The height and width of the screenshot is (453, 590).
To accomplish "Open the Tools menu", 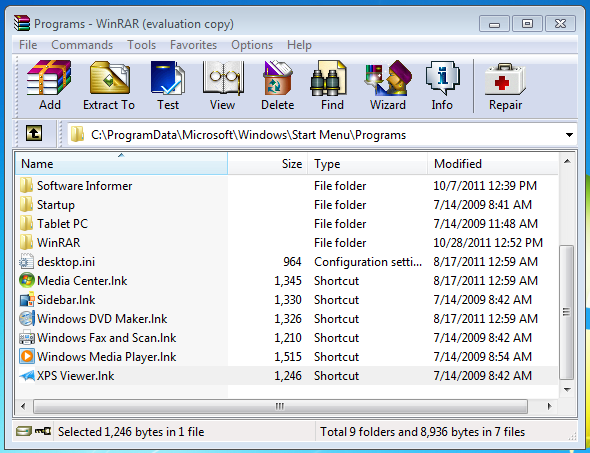I will click(141, 45).
